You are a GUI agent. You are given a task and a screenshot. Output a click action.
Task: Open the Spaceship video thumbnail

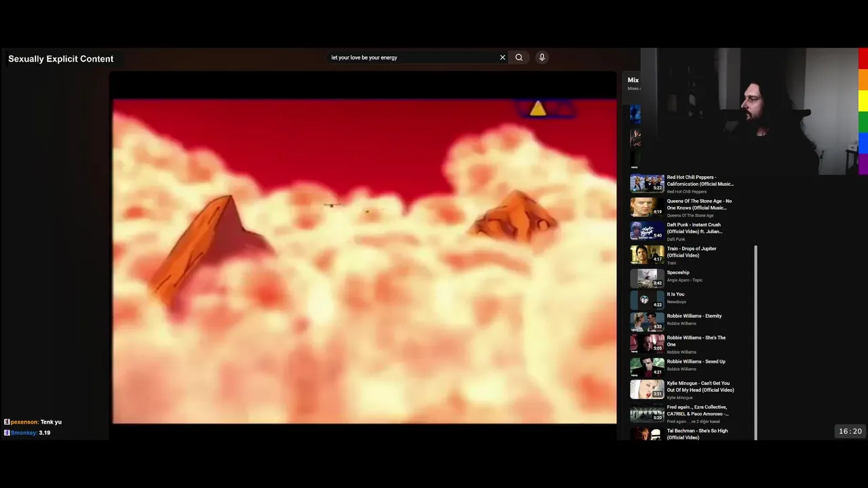647,278
